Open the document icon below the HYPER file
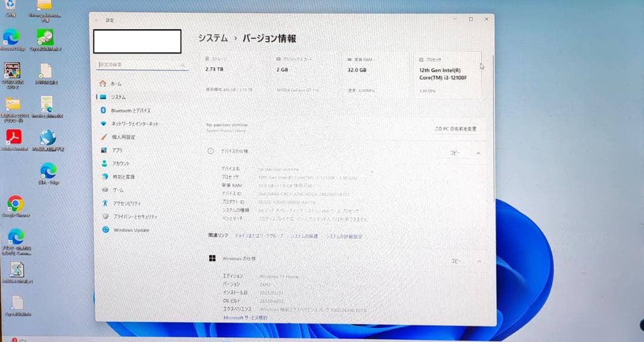The image size is (644, 342). (47, 104)
